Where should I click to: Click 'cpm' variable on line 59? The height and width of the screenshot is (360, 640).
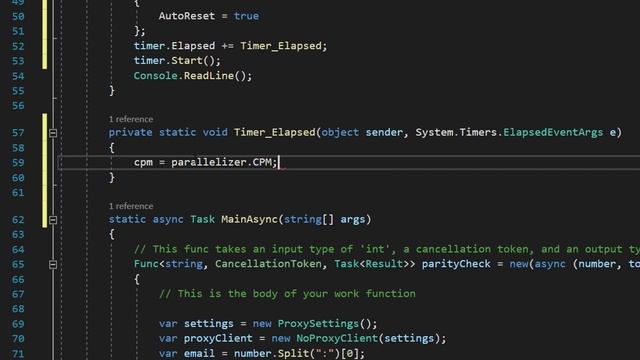tap(143, 162)
